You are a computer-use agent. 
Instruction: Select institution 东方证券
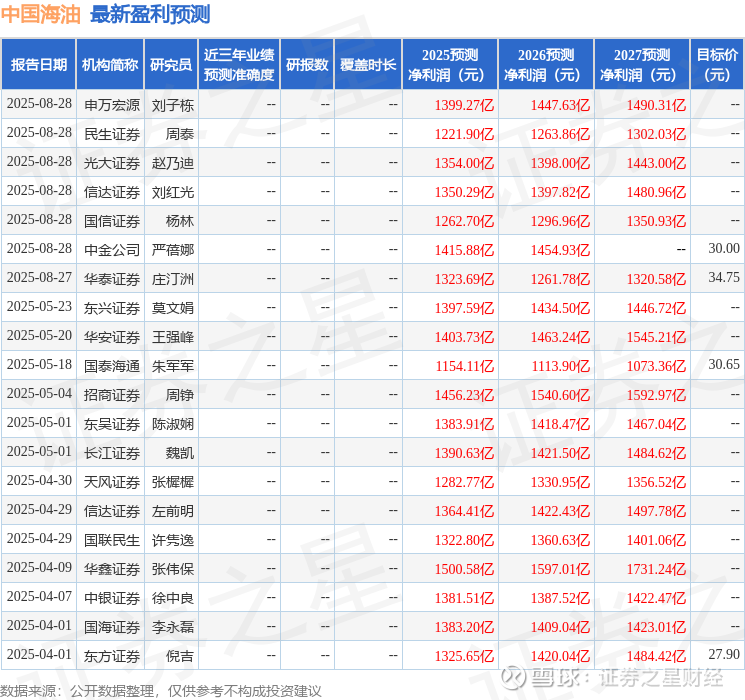click(x=112, y=656)
